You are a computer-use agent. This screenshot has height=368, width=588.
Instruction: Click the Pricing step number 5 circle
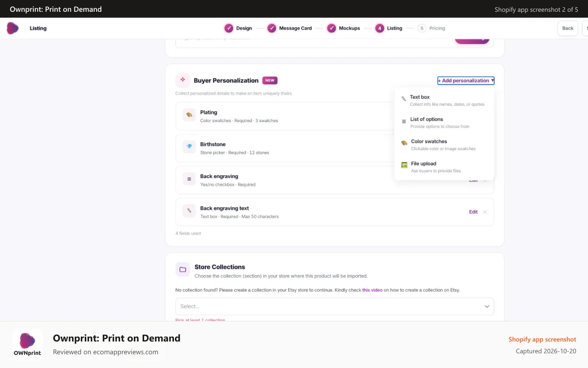coord(422,28)
